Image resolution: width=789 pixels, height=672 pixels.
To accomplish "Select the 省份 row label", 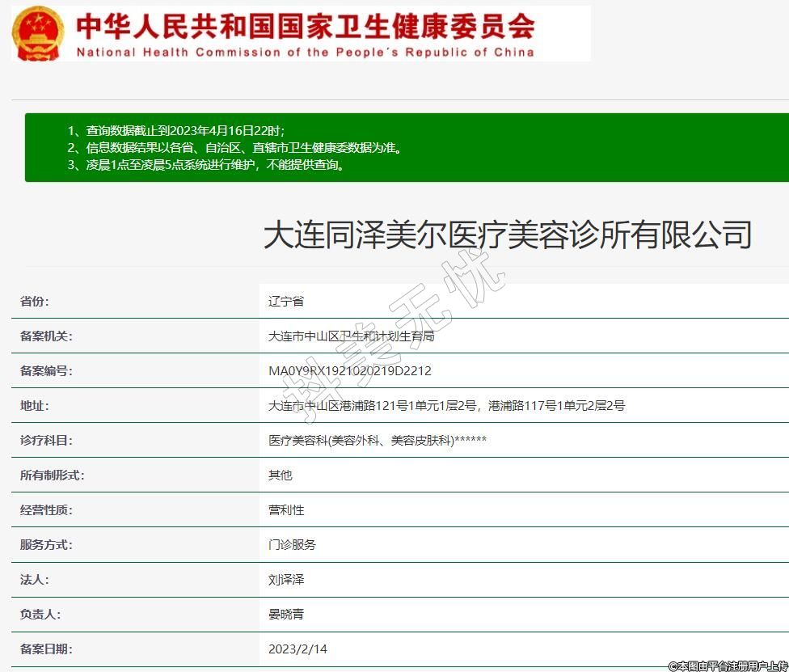I will tap(35, 301).
